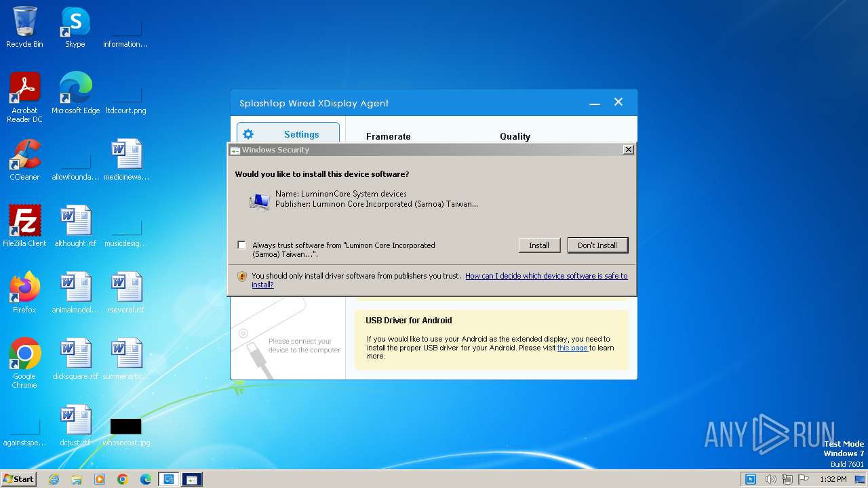This screenshot has height=488, width=868.
Task: Switch to Splashtop XDisplay taskbar button
Action: (x=169, y=479)
